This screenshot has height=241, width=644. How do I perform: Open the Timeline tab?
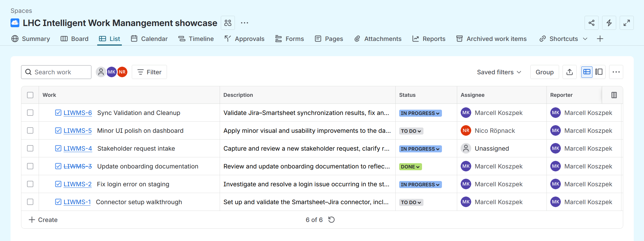tap(196, 39)
